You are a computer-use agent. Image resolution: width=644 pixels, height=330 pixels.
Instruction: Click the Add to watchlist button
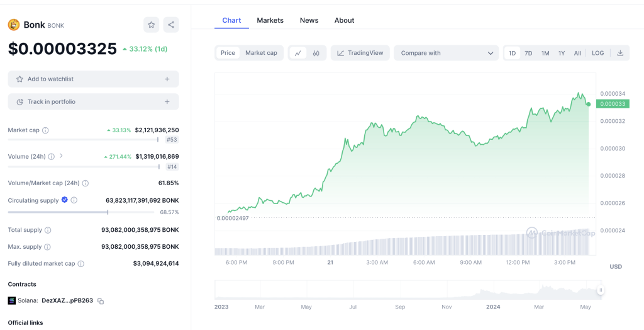point(93,79)
